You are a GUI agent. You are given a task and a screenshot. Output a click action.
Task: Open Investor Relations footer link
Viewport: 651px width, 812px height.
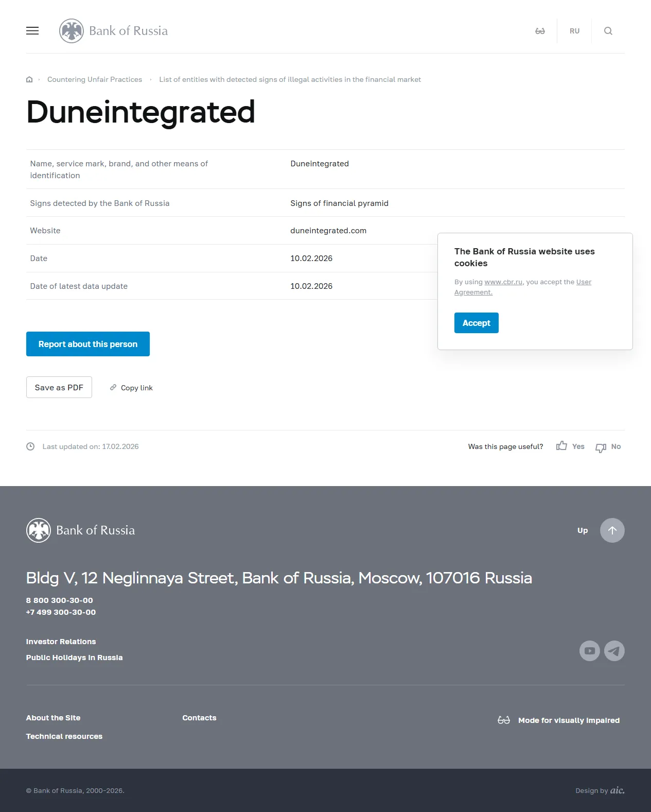click(61, 642)
